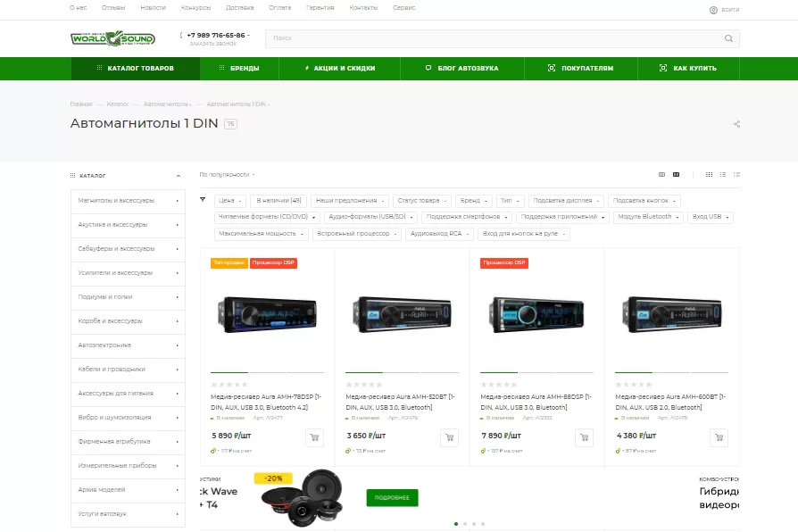Viewport: 798px width, 532px height.
Task: Add Aura AMH-78DSP to the cart
Action: tap(314, 437)
